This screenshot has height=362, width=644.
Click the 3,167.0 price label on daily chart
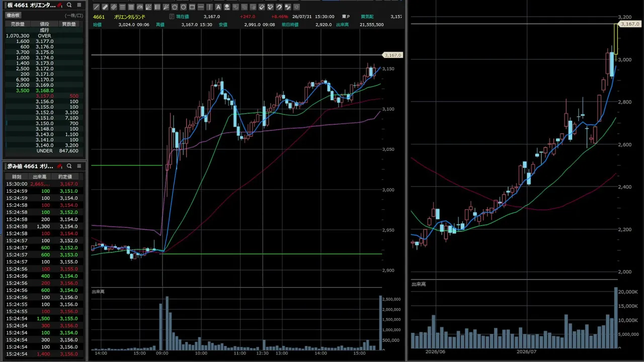[x=629, y=24]
